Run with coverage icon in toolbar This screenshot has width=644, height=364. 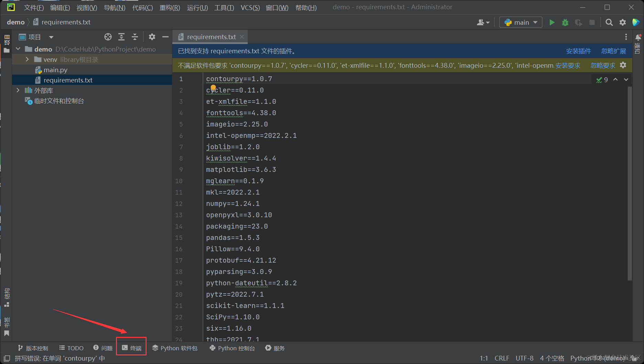click(x=579, y=22)
